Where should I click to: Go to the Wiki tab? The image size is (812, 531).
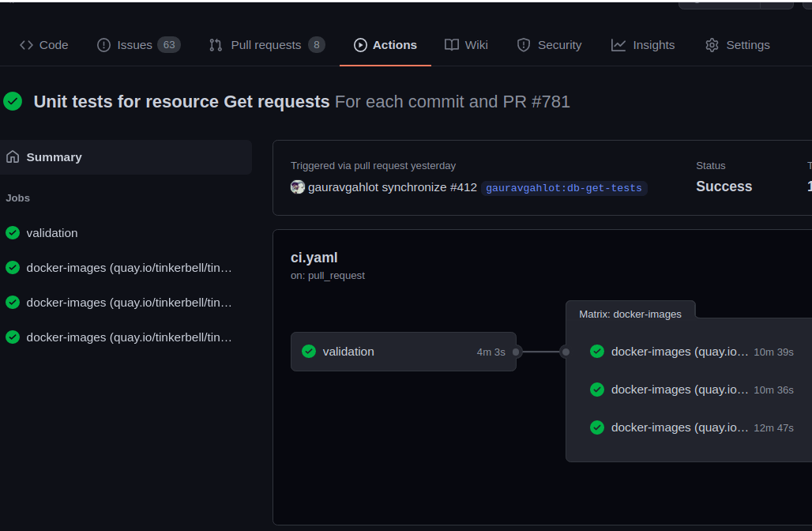tap(466, 45)
